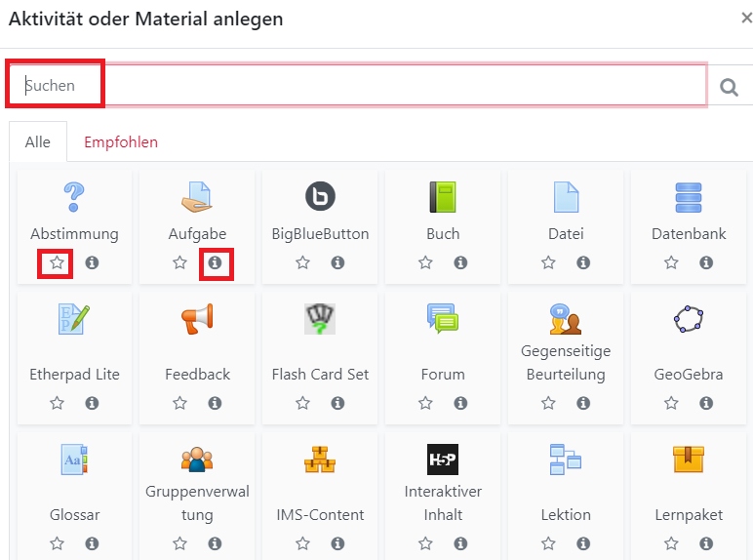
Task: Choose the Feedback megaphone icon
Action: [x=197, y=319]
